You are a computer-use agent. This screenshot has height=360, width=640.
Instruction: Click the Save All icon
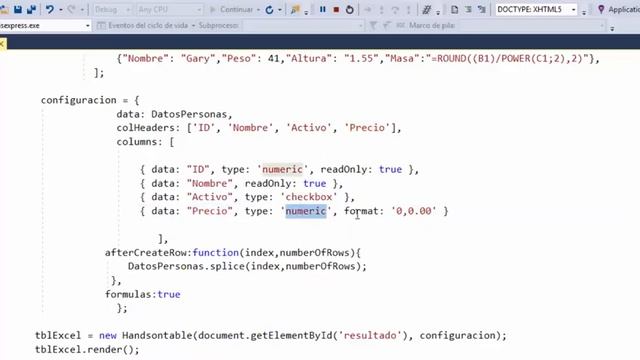pyautogui.click(x=31, y=9)
